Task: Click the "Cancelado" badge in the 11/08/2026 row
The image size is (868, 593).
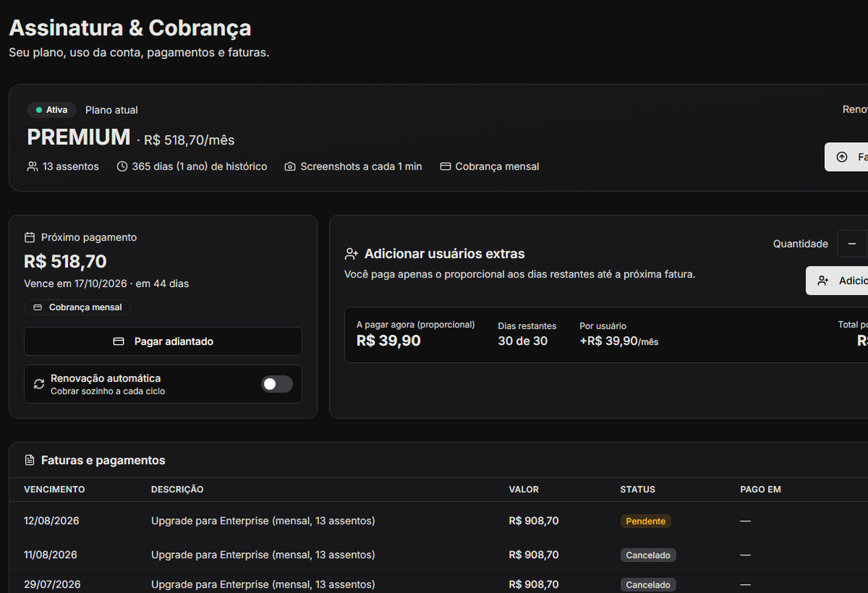Action: pos(648,555)
